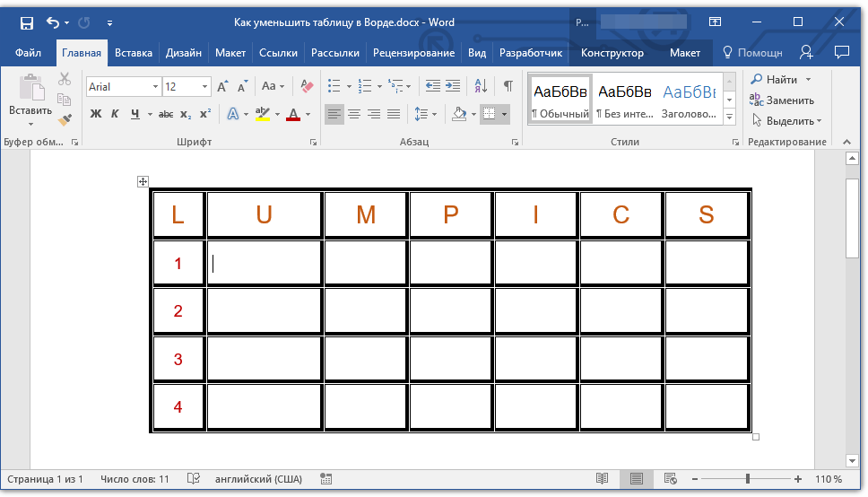Click the Найти search button
This screenshot has width=868, height=497.
click(x=775, y=80)
